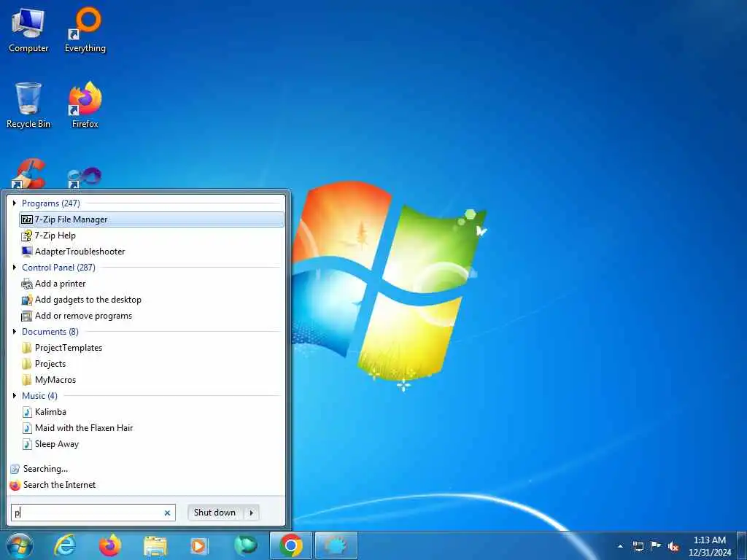The width and height of the screenshot is (747, 560).
Task: Click the Maid with the Flaxen Hair icon
Action: [27, 428]
